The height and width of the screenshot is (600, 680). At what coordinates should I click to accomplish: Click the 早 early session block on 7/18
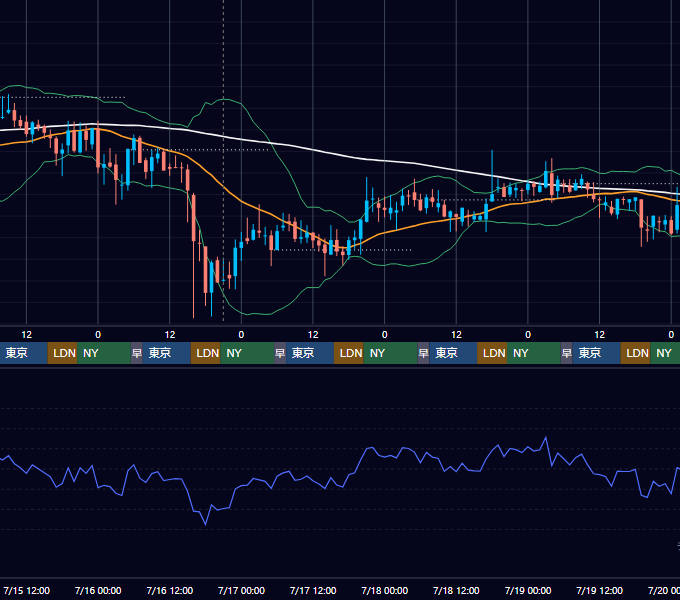[423, 353]
